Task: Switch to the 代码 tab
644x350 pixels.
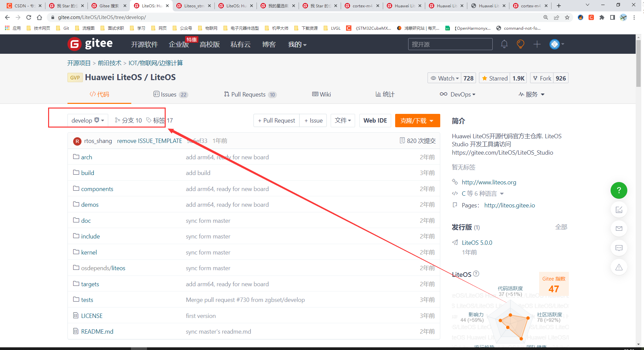Action: pyautogui.click(x=99, y=95)
